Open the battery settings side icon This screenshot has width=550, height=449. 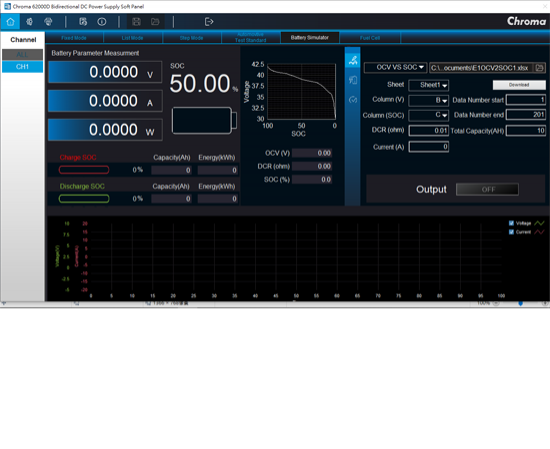[353, 80]
